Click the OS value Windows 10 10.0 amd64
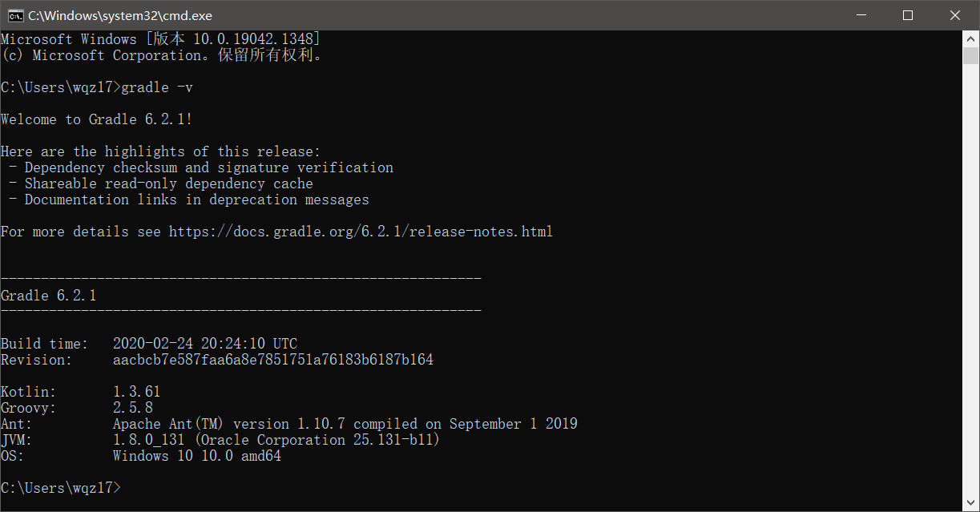 pos(197,456)
